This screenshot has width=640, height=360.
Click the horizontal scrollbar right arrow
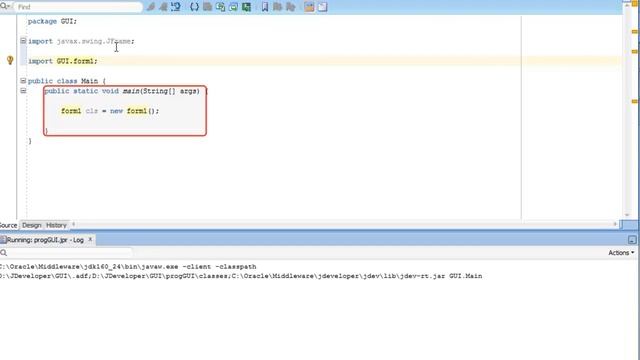(615, 224)
